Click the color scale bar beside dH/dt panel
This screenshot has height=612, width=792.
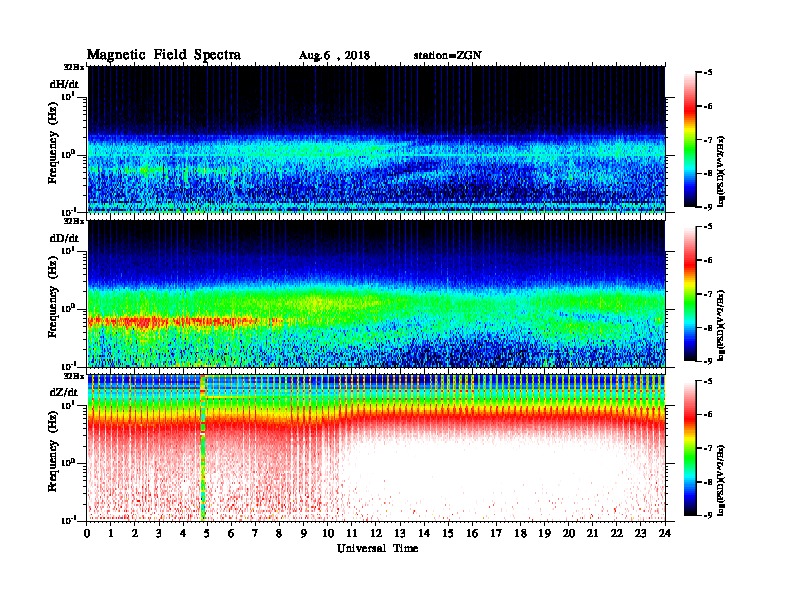(x=689, y=139)
